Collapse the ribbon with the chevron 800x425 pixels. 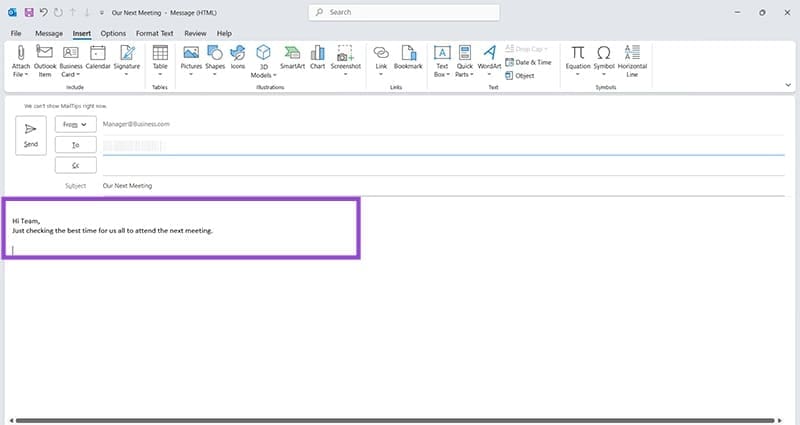point(788,85)
